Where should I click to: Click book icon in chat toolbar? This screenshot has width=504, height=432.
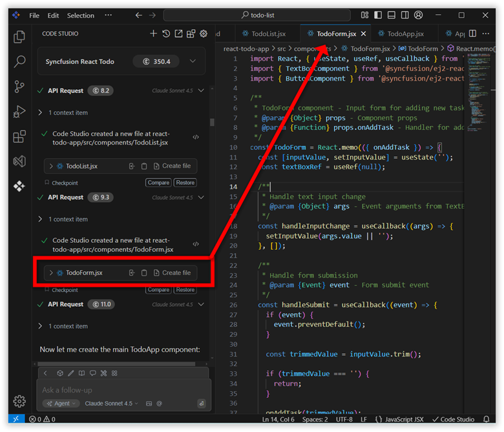coord(82,373)
